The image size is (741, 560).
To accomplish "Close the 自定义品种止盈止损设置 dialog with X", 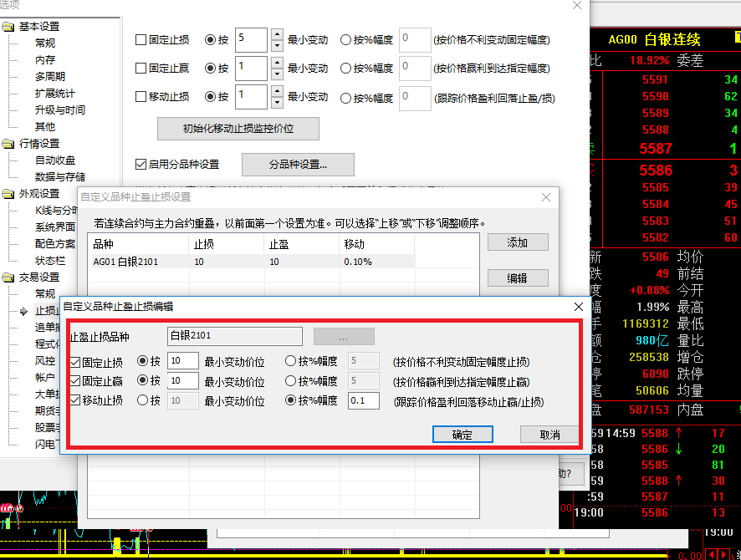I will (546, 197).
